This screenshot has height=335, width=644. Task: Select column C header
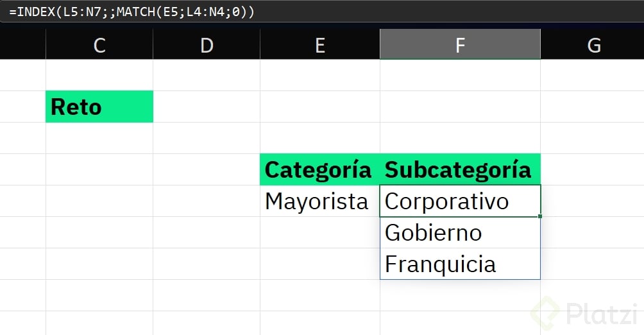[x=99, y=45]
